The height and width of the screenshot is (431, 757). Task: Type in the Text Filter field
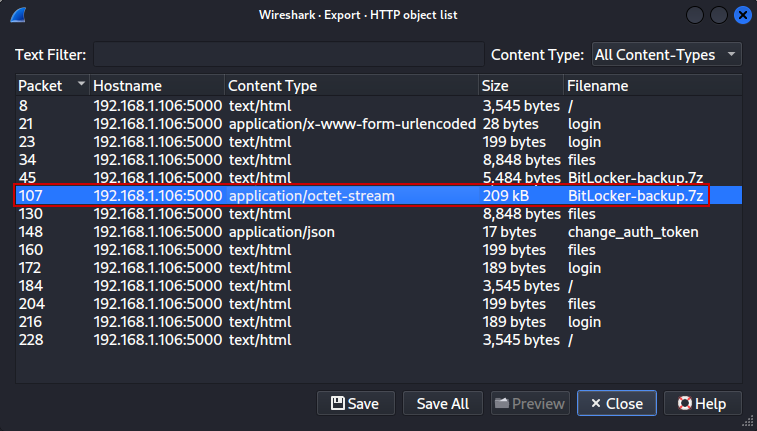(288, 54)
